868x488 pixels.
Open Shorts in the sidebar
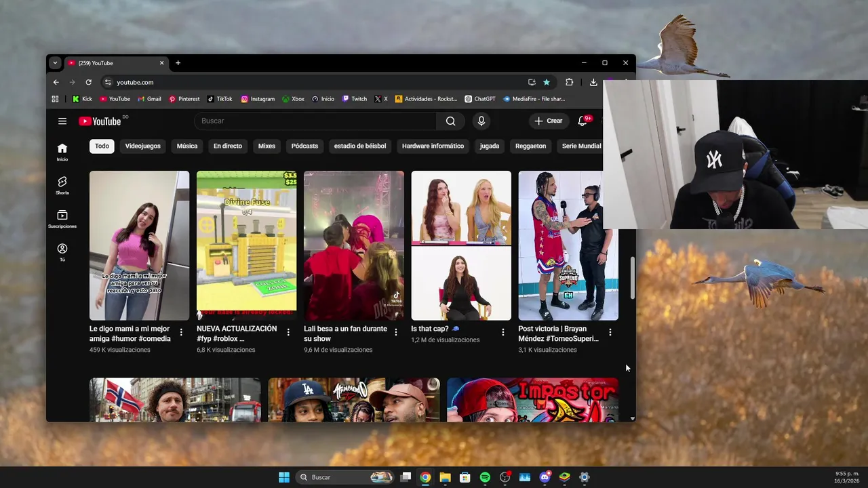point(62,186)
